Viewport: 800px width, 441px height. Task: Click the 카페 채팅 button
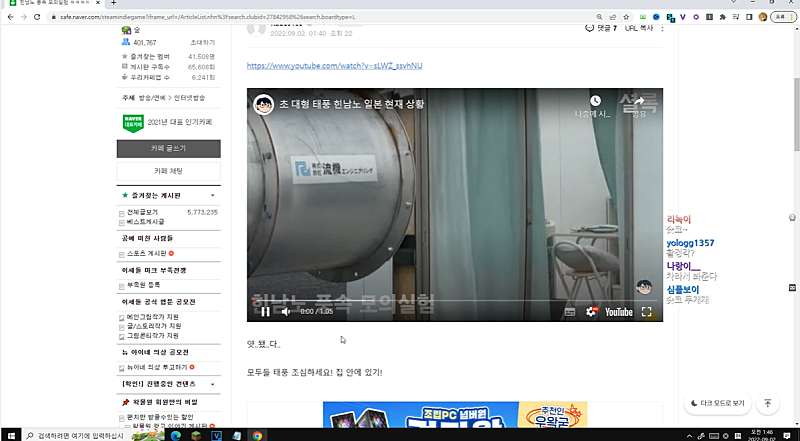pos(168,171)
